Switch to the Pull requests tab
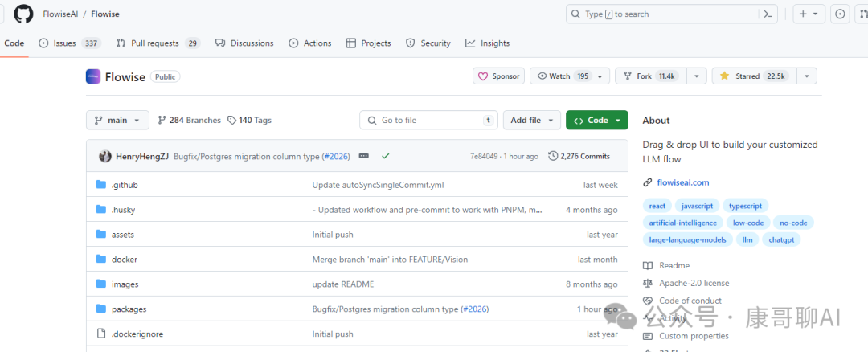868x352 pixels. coord(158,43)
